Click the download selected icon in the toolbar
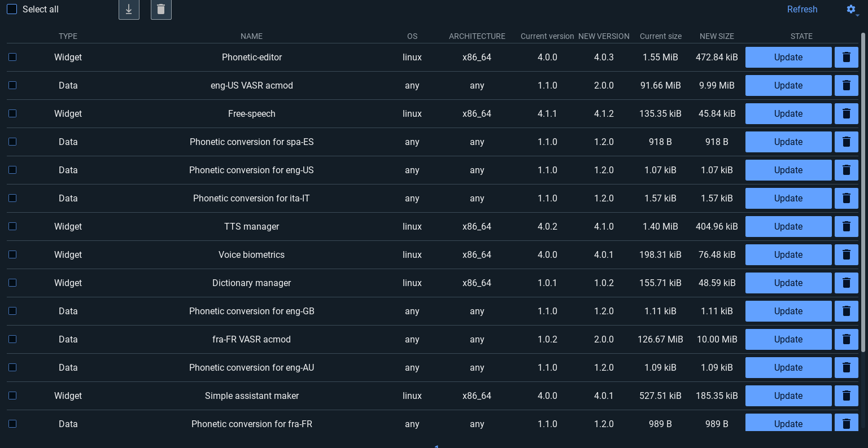 pos(129,10)
